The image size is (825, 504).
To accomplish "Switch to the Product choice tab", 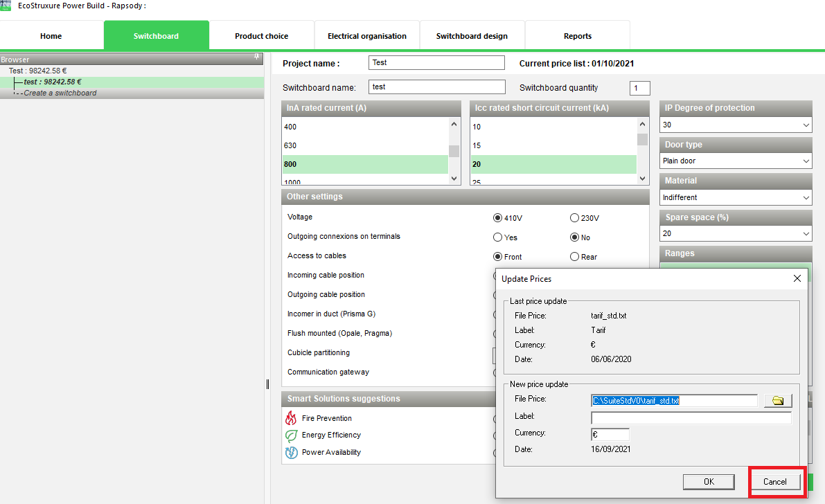I will [x=262, y=36].
